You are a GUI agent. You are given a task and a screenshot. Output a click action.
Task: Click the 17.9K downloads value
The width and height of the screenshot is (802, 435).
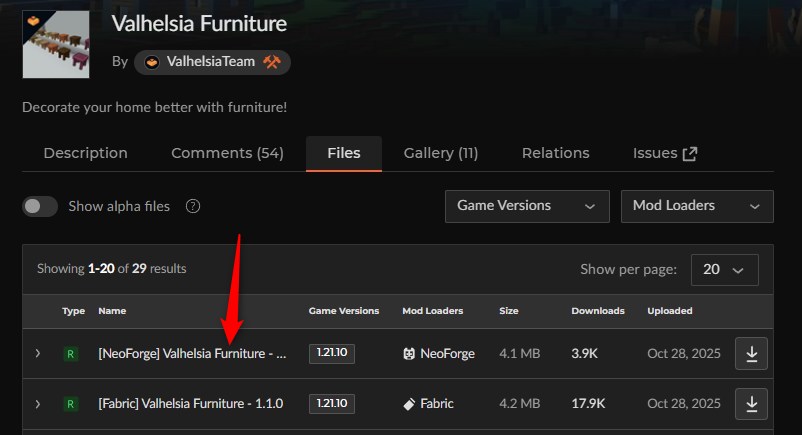pyautogui.click(x=588, y=404)
